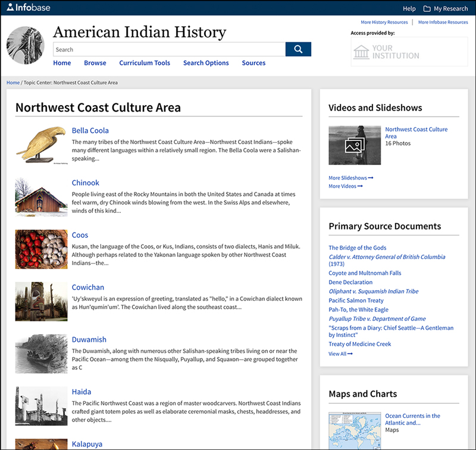The image size is (476, 450).
Task: Open Oliphant v. Suquamish Indian Tribe
Action: (374, 291)
